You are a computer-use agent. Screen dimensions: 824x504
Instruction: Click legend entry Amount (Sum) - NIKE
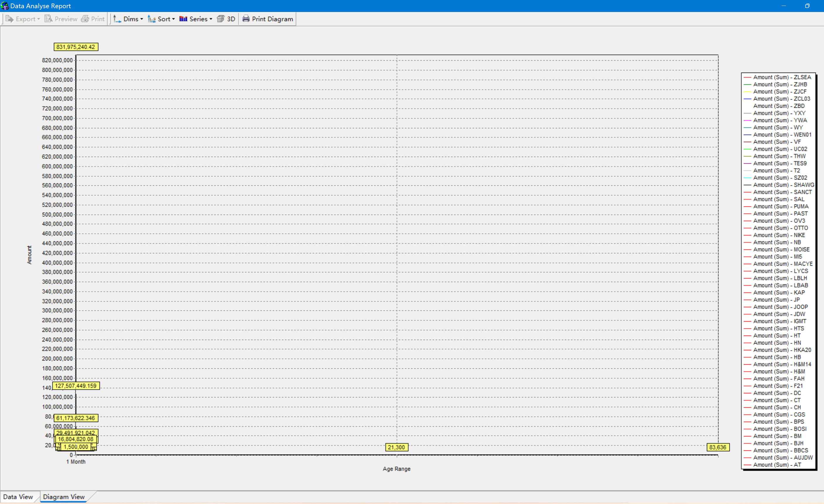click(x=775, y=235)
